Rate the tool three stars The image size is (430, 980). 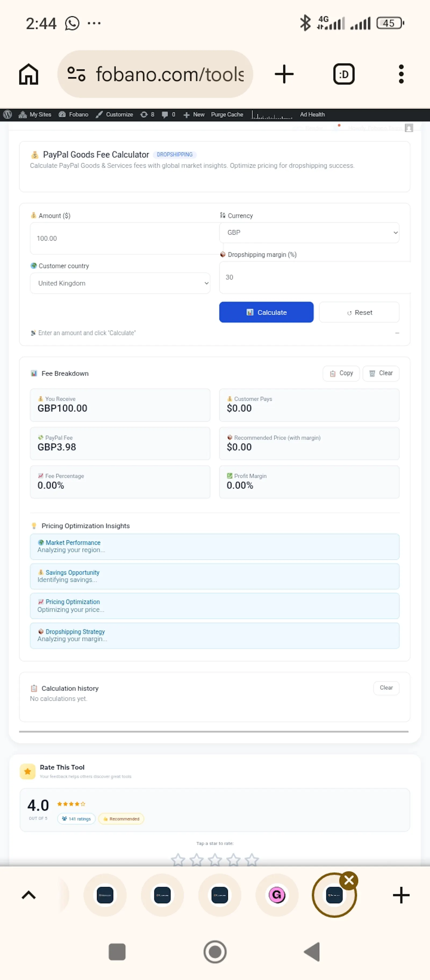pyautogui.click(x=215, y=860)
